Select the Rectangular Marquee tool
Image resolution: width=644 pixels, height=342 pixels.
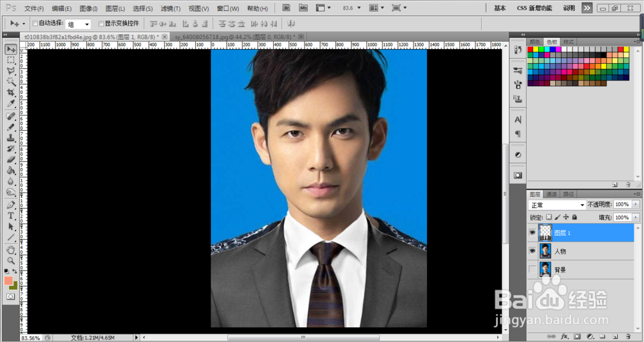tap(11, 61)
